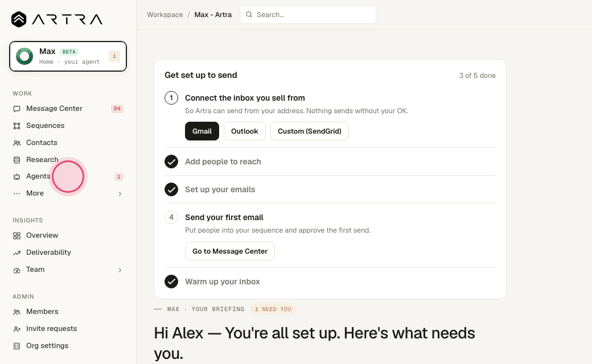Open the Sequences page

click(68, 126)
